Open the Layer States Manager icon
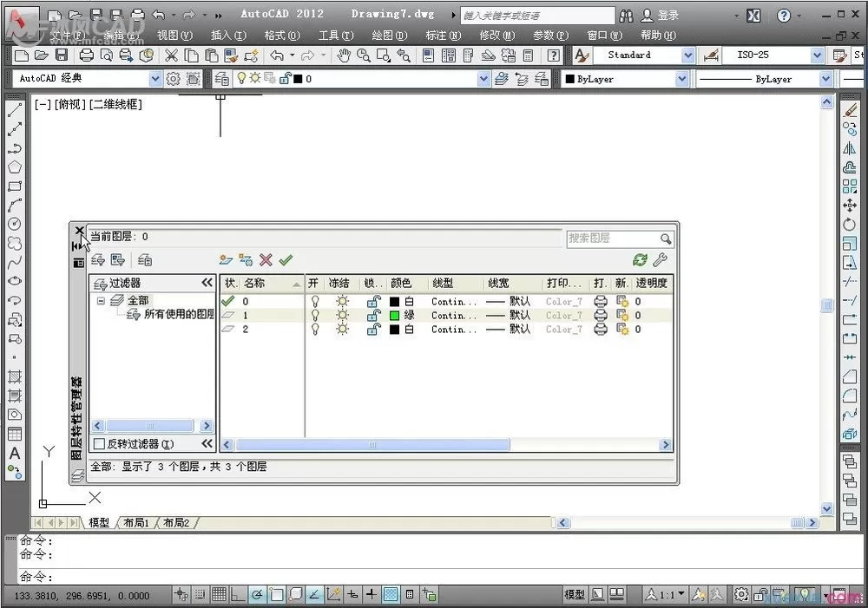Screen dimensions: 868x608 (x=145, y=260)
